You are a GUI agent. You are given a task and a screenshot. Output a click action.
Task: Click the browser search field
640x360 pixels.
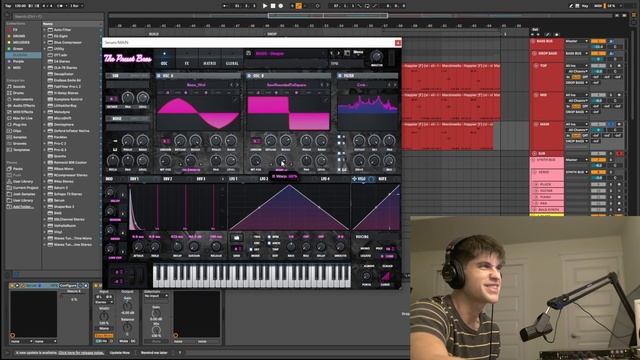tap(57, 16)
